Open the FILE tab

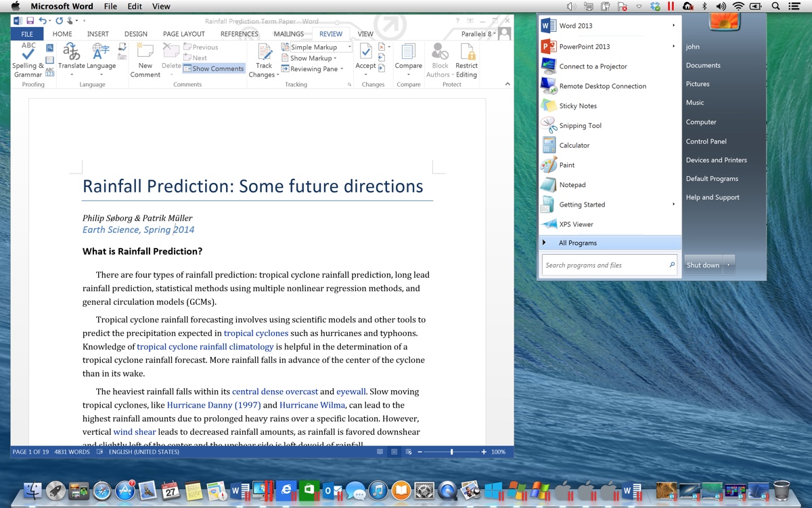27,34
